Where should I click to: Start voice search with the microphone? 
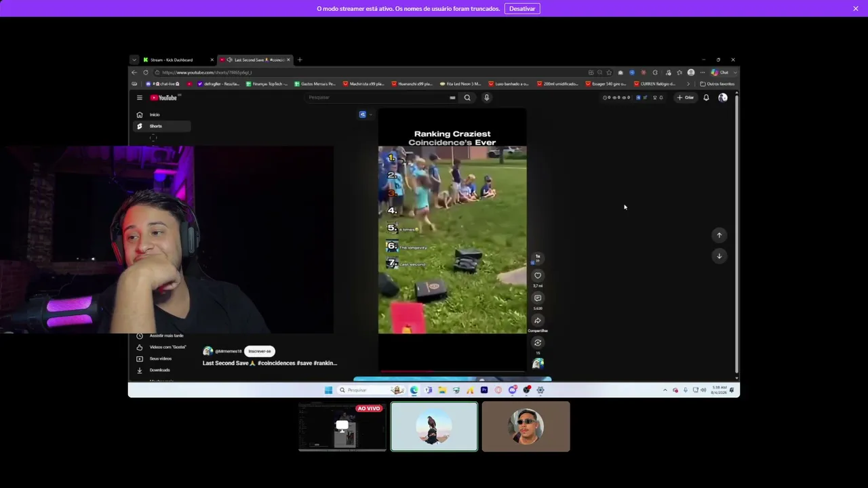[x=486, y=98]
